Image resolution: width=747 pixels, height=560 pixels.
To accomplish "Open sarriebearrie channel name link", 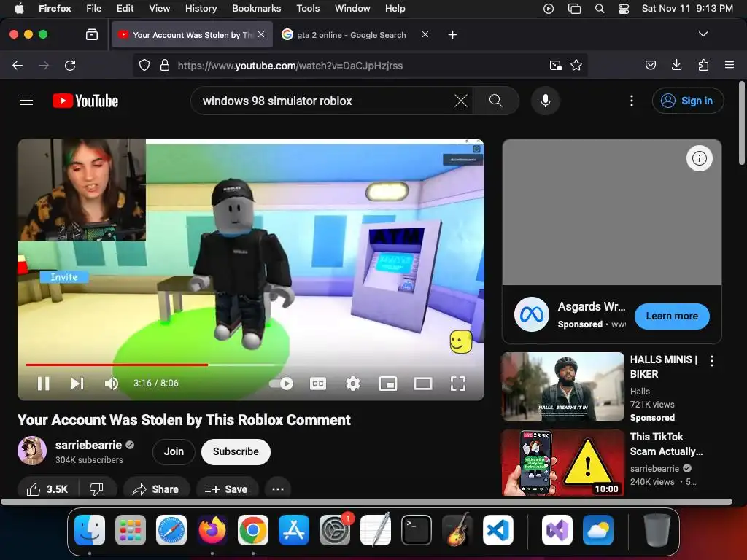I will pos(88,445).
